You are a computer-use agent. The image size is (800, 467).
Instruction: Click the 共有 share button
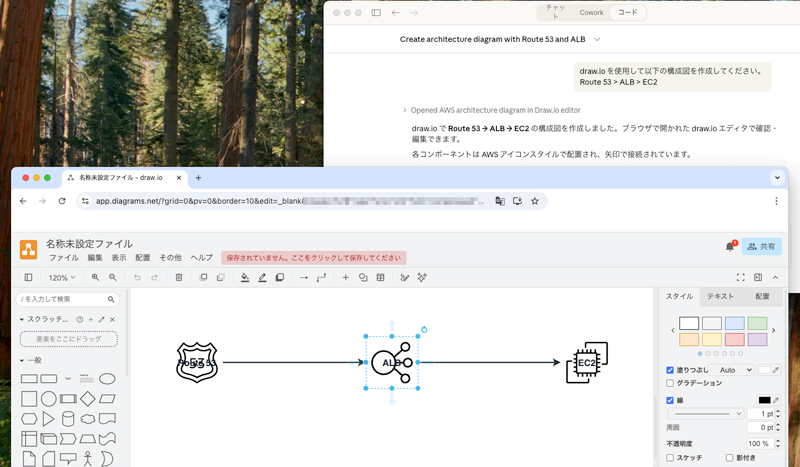click(x=761, y=247)
